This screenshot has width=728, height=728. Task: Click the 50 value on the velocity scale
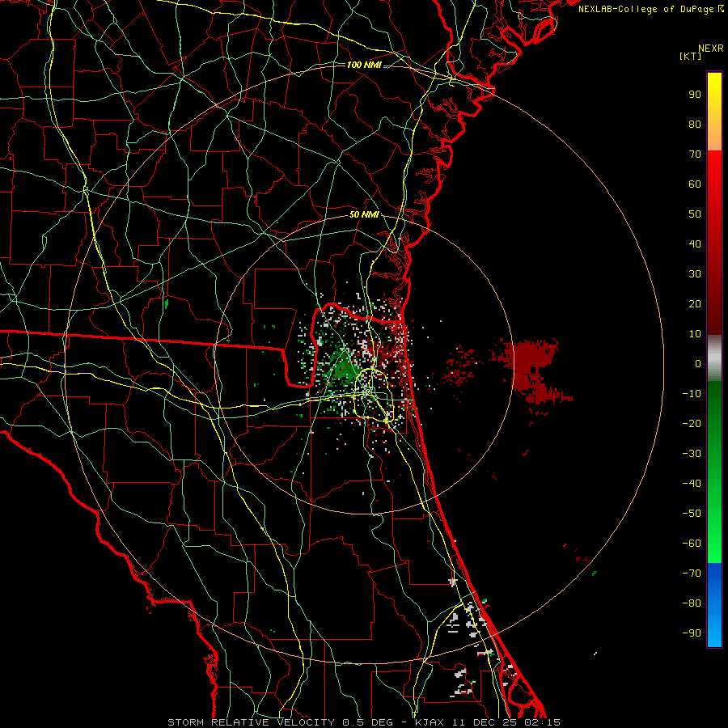click(x=695, y=214)
